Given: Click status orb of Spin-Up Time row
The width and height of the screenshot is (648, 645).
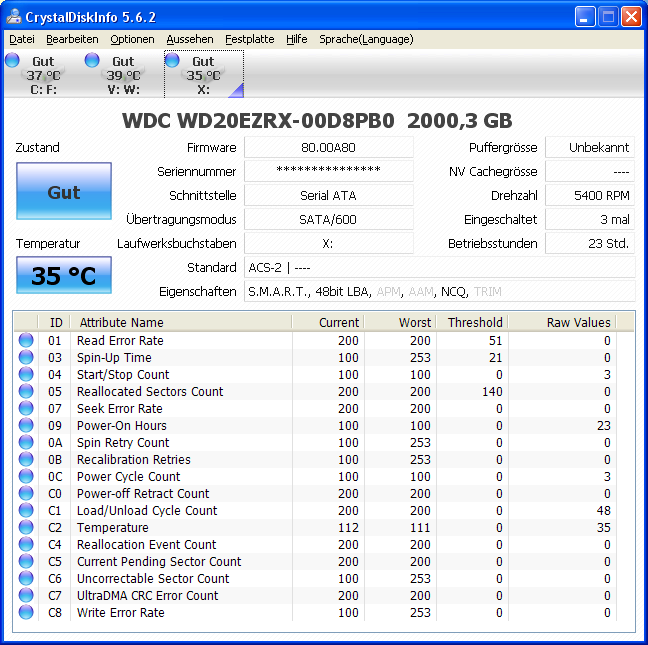Looking at the screenshot, I should [26, 357].
